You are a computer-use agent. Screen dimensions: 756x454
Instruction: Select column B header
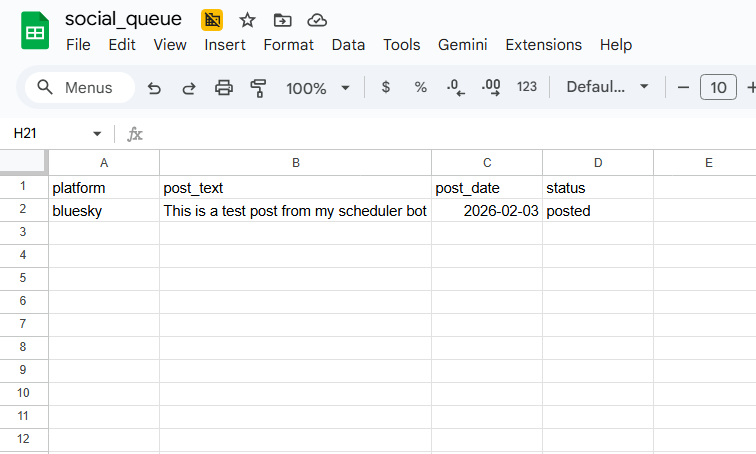[296, 163]
